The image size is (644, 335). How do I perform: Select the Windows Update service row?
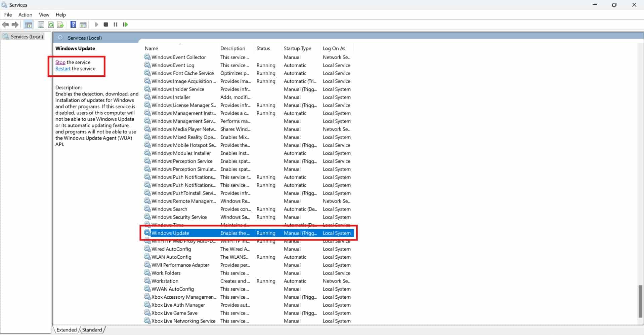click(249, 233)
